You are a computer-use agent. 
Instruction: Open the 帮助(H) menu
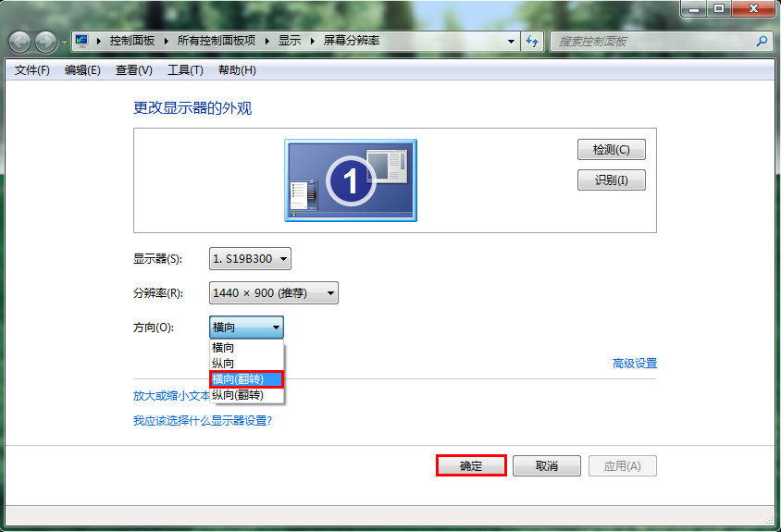[x=237, y=70]
